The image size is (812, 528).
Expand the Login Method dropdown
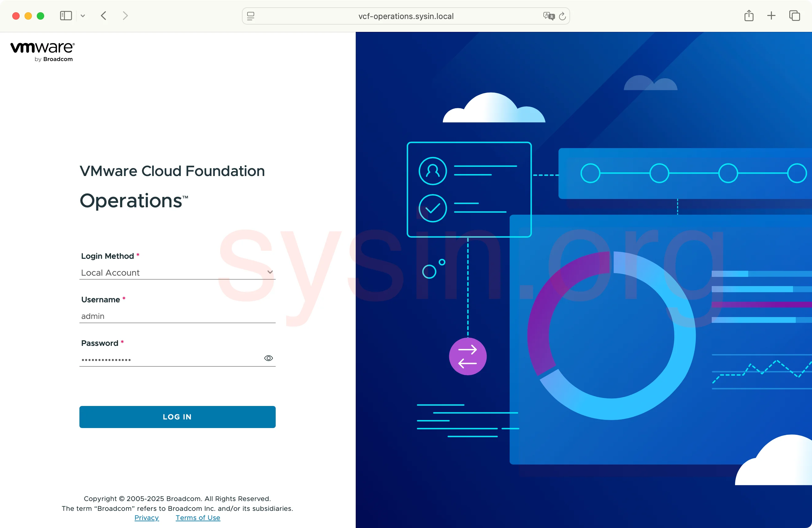tap(170, 273)
